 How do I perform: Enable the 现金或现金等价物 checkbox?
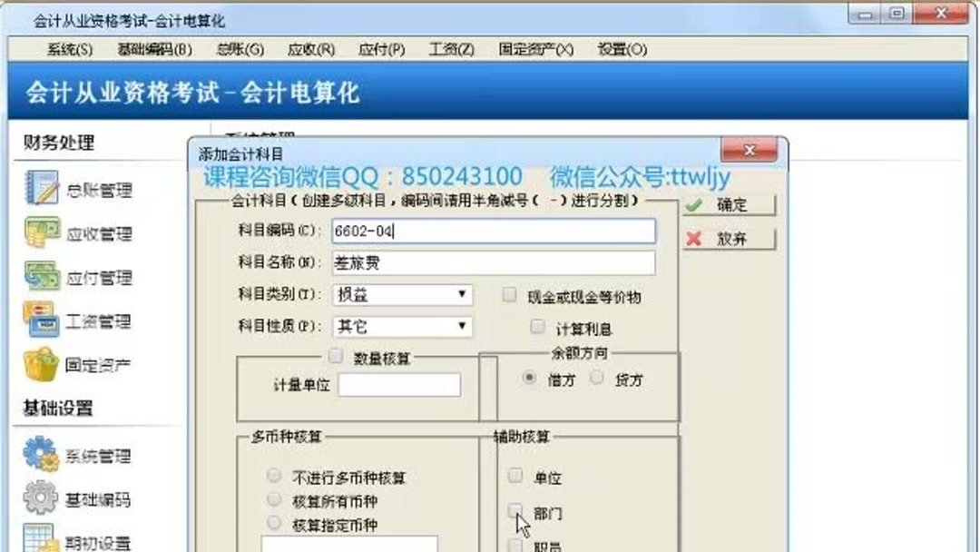pyautogui.click(x=509, y=293)
